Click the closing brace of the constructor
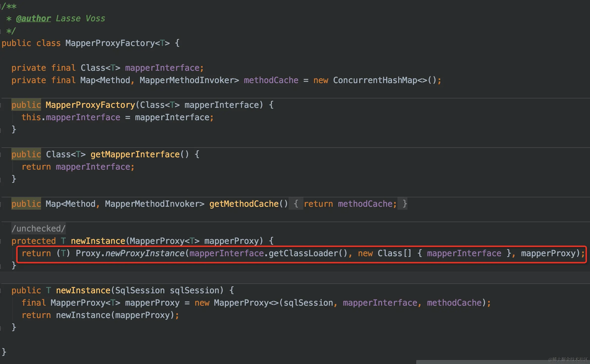The width and height of the screenshot is (590, 364). 14,129
